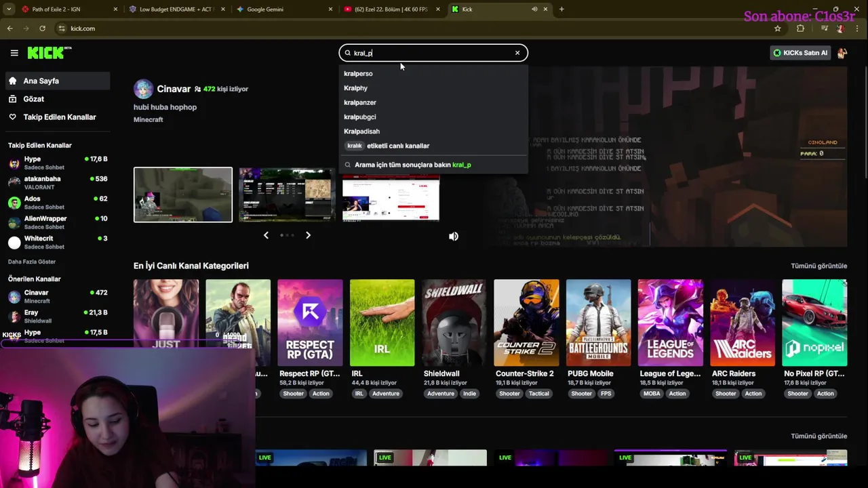868x488 pixels.
Task: Open Takip Edilen Kanallar in sidebar
Action: (x=58, y=117)
